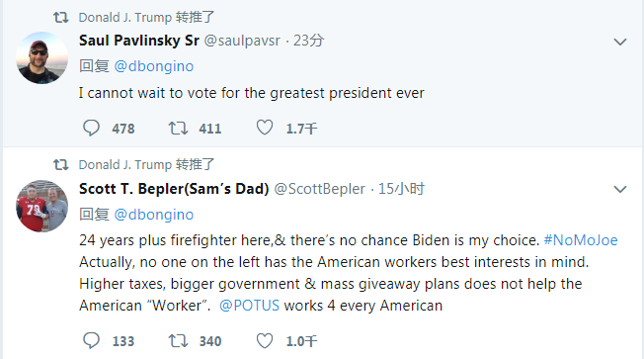The height and width of the screenshot is (359, 644).
Task: Open @dbongino mention in Saul's tweet
Action: point(154,66)
